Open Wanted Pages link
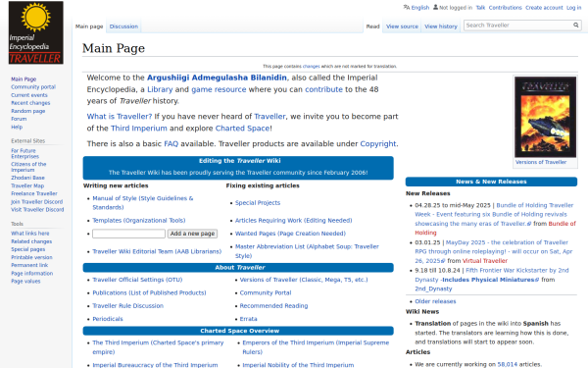Viewport: 588px width, 368px height. click(290, 234)
